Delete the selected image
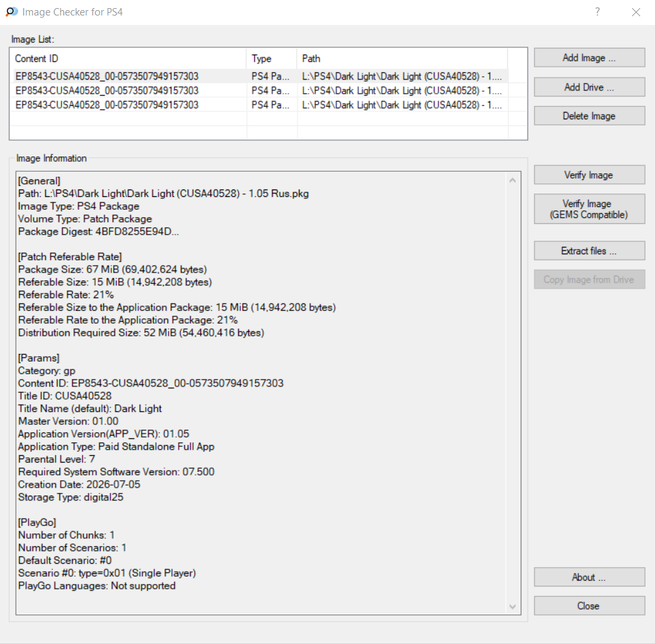 [x=590, y=116]
